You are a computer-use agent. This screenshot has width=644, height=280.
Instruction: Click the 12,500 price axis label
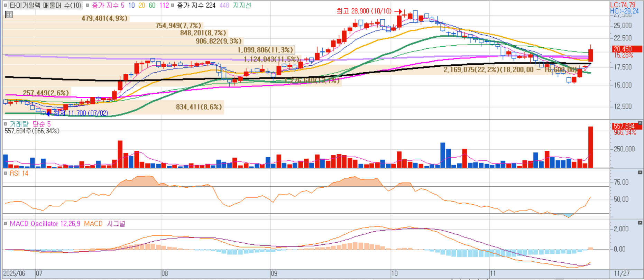coord(623,106)
